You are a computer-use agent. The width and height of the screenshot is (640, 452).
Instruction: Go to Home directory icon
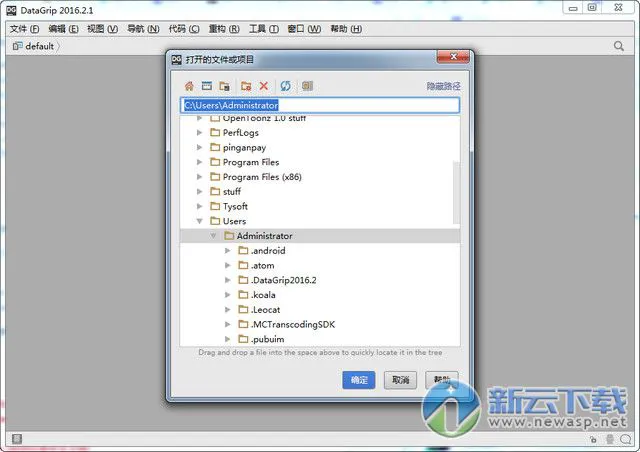(x=189, y=86)
